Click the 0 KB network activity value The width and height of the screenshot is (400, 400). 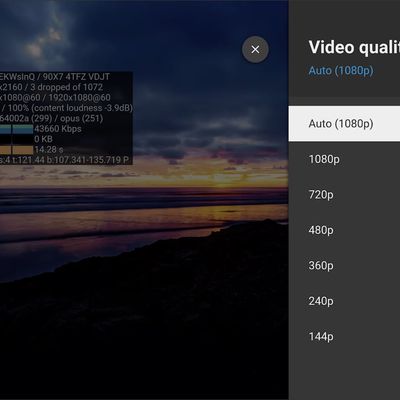point(43,139)
